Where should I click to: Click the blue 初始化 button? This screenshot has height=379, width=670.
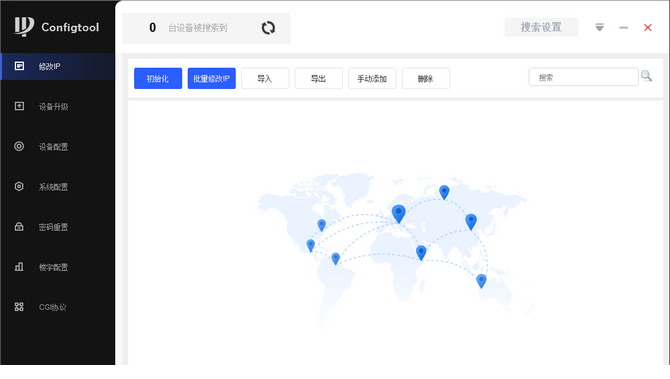(158, 79)
